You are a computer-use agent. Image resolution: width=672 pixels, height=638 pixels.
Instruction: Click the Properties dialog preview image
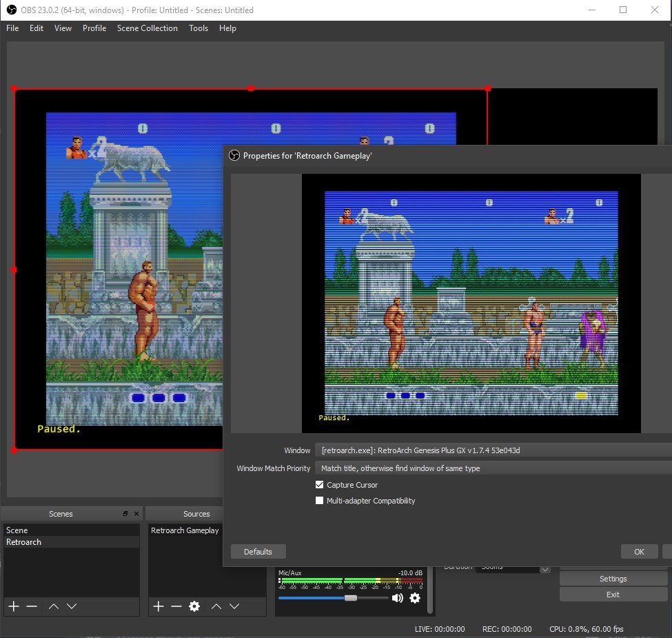coord(471,303)
